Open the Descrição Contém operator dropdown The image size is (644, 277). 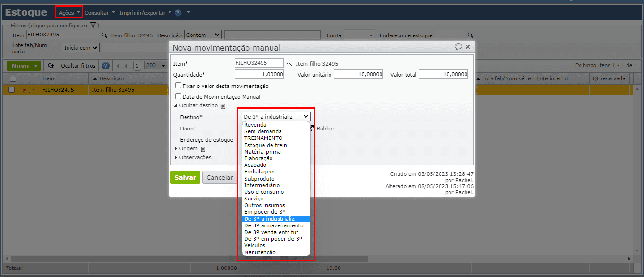click(x=203, y=35)
